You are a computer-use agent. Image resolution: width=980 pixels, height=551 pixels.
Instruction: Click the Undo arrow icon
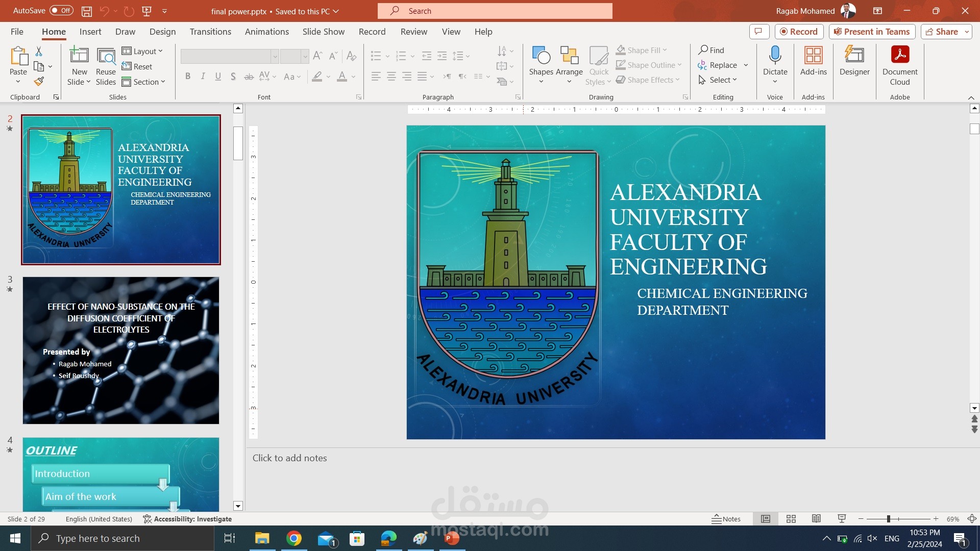tap(104, 11)
